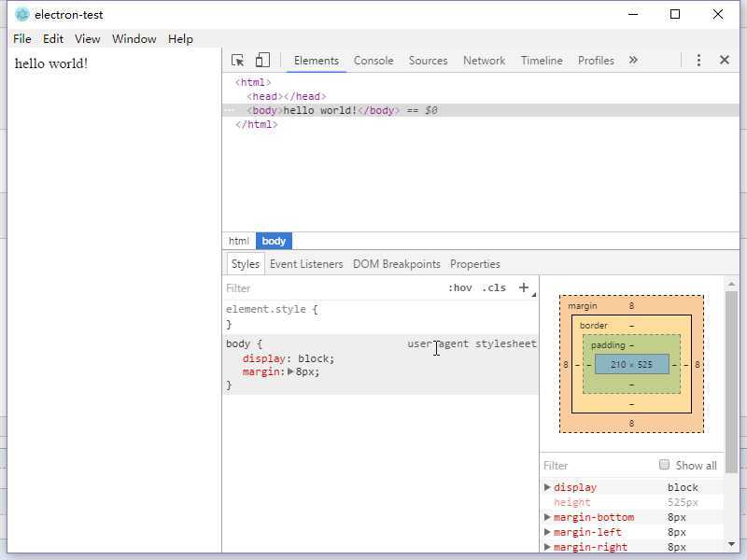The image size is (747, 560).
Task: Open the Edit menu
Action: click(x=53, y=39)
